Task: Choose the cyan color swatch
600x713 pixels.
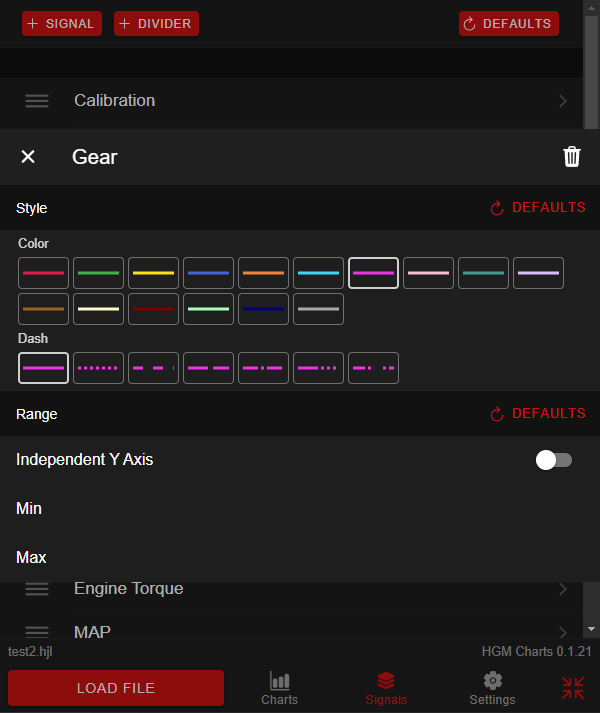Action: coord(319,273)
